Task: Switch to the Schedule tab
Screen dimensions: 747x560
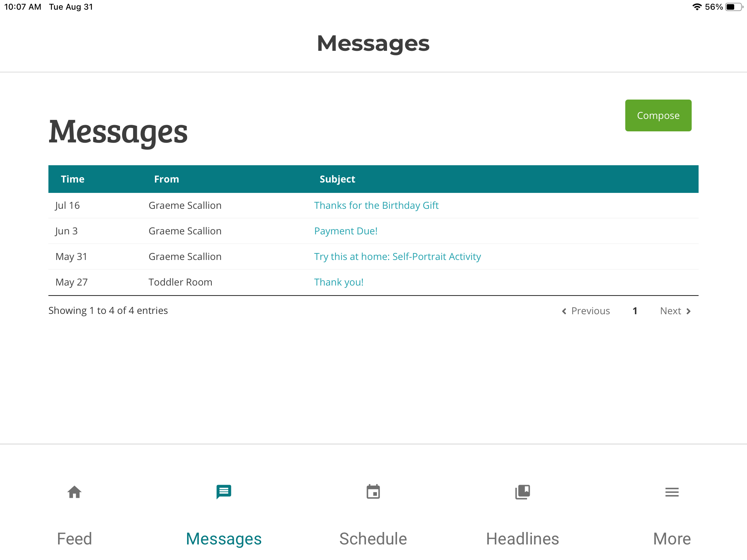Action: (x=373, y=538)
